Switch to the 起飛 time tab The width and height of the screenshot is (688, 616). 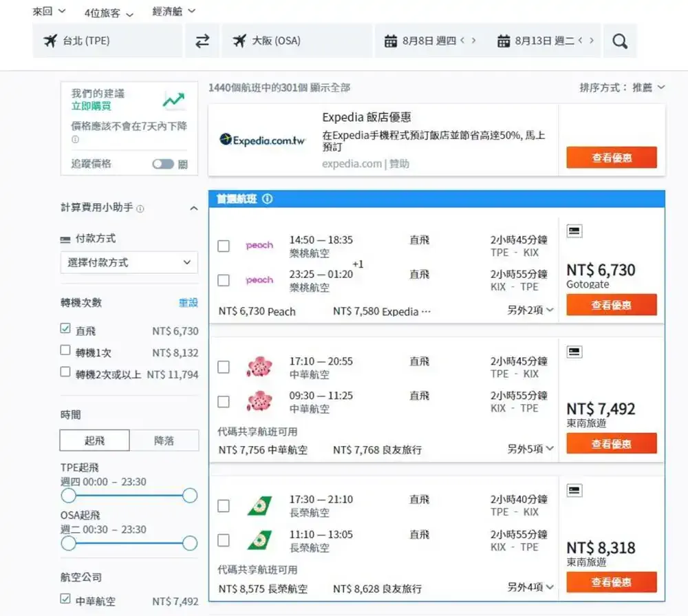coord(95,440)
